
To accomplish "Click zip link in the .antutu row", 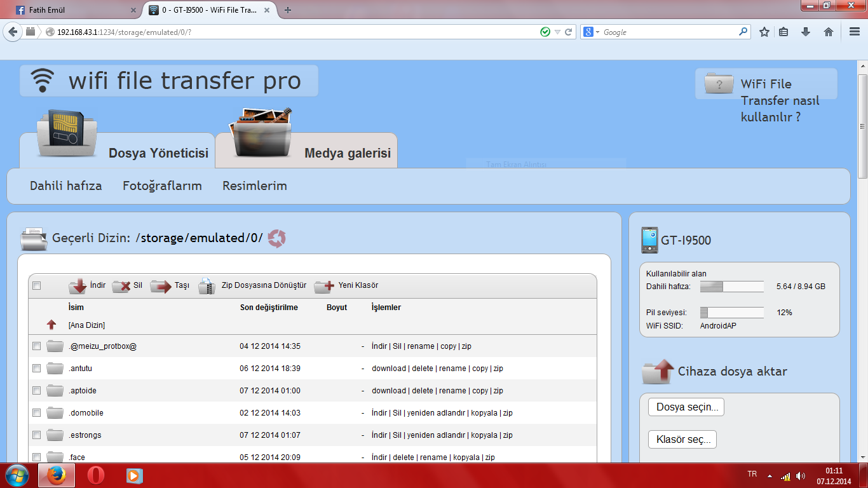I will 498,369.
